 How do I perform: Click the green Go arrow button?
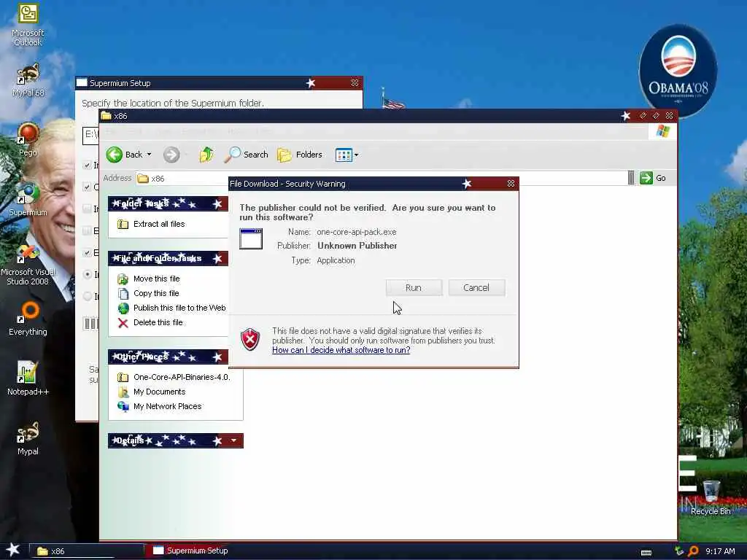click(646, 178)
